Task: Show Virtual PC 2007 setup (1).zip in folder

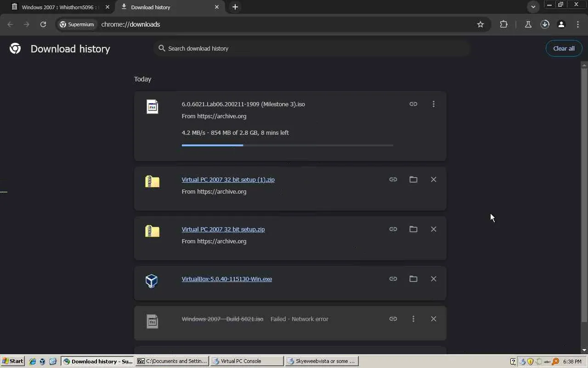Action: 413,179
